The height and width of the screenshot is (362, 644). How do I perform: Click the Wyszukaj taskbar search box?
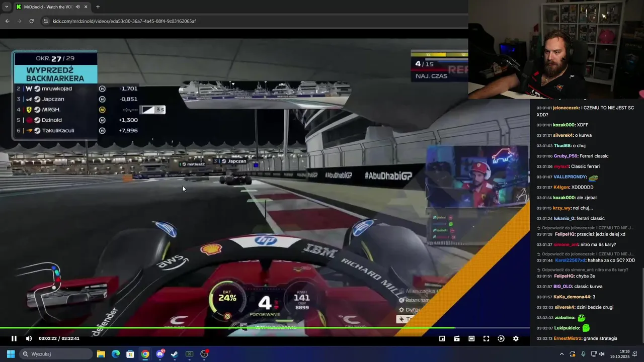click(55, 354)
